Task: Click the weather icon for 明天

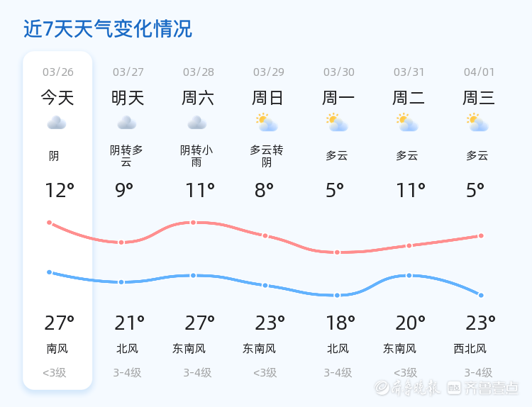Action: pyautogui.click(x=127, y=123)
